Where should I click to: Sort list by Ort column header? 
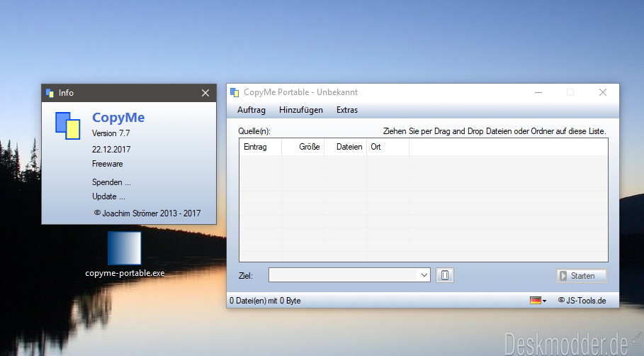(x=388, y=147)
